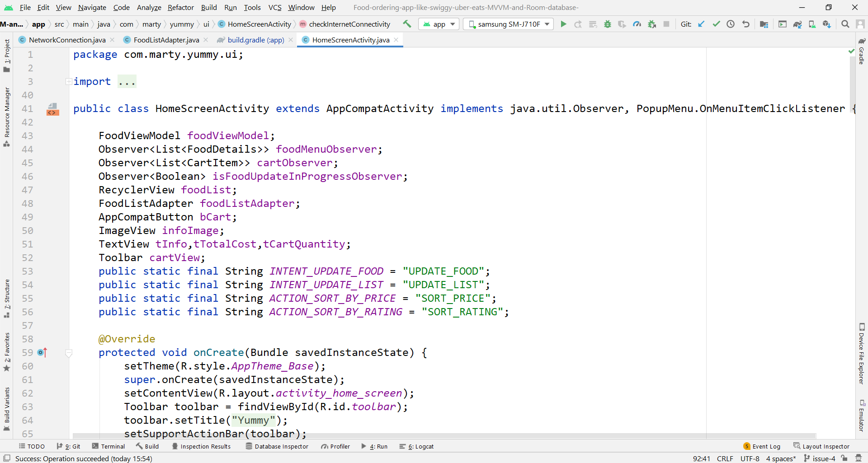
Task: Switch to the FoodListAdapter.java tab
Action: [166, 40]
